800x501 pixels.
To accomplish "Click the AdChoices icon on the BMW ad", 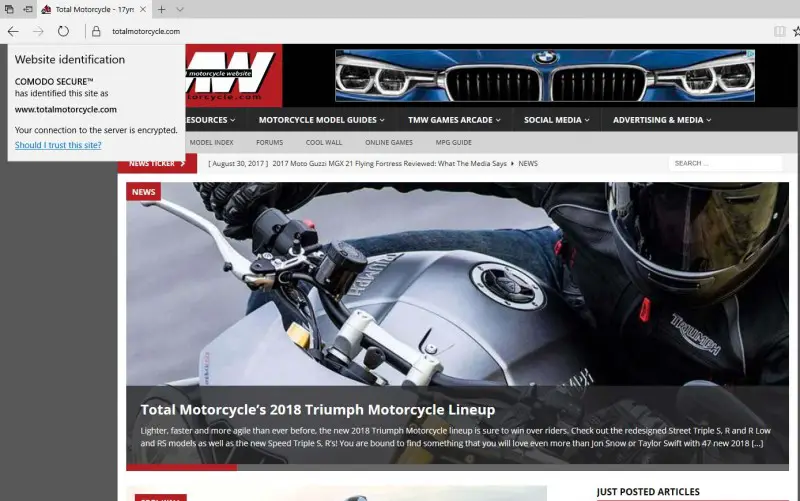I will [751, 54].
